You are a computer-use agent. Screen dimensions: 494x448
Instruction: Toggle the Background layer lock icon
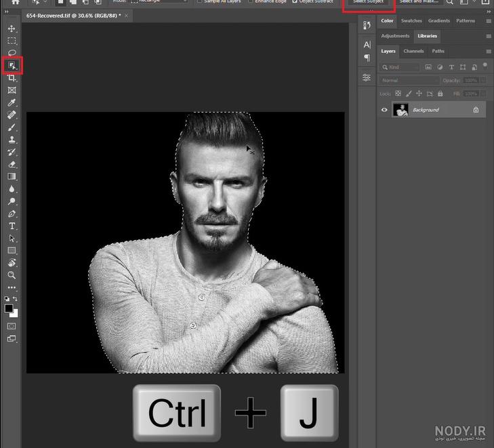(x=476, y=110)
